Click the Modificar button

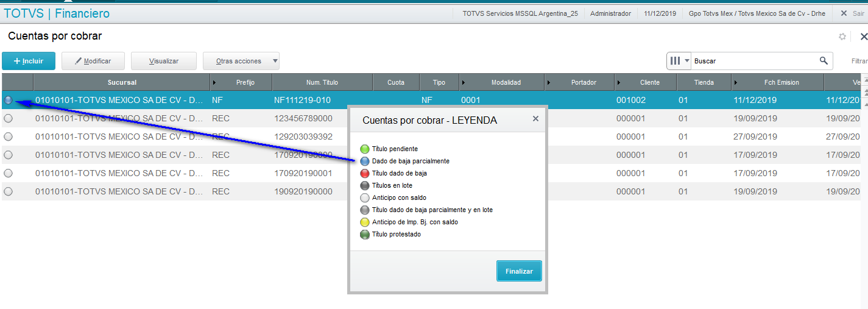[x=94, y=61]
